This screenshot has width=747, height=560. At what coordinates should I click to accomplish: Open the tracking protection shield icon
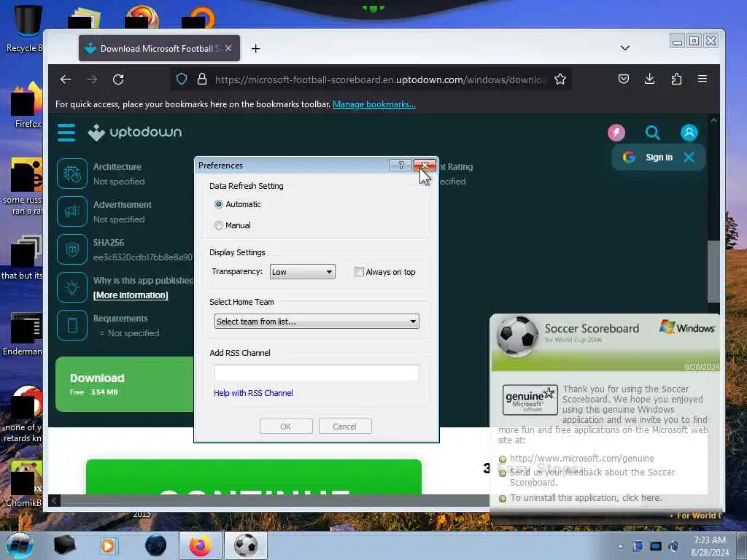182,79
